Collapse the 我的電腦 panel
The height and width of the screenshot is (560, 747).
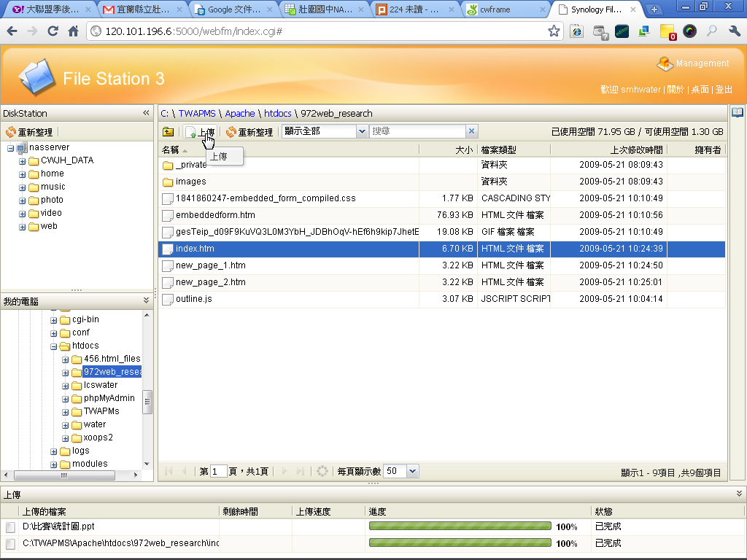[146, 300]
